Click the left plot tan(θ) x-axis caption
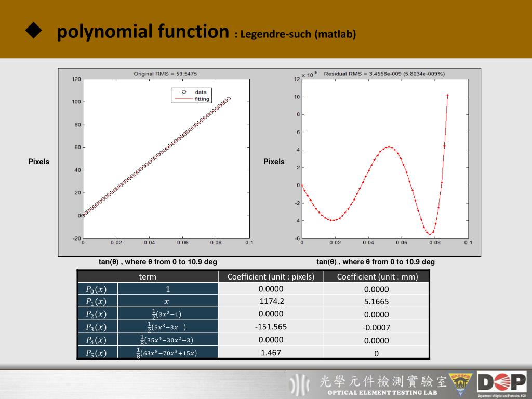Screen dimensions: 532x399 tap(158, 262)
